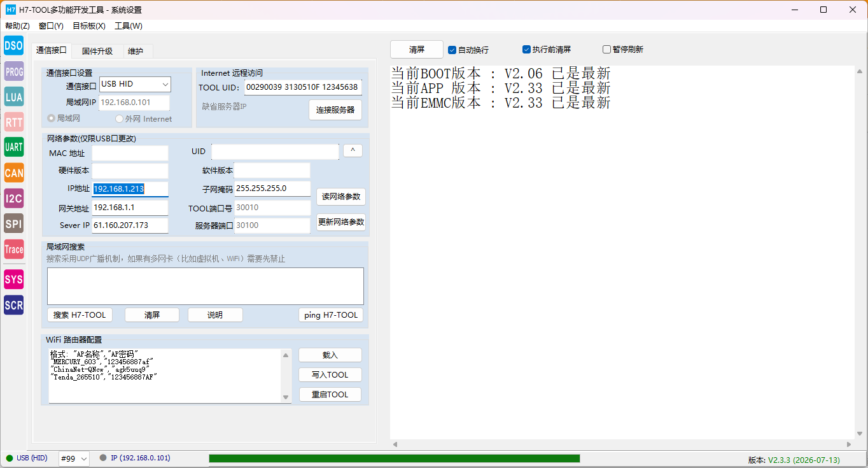Open the #99 status bar dropdown
868x468 pixels.
coord(74,458)
